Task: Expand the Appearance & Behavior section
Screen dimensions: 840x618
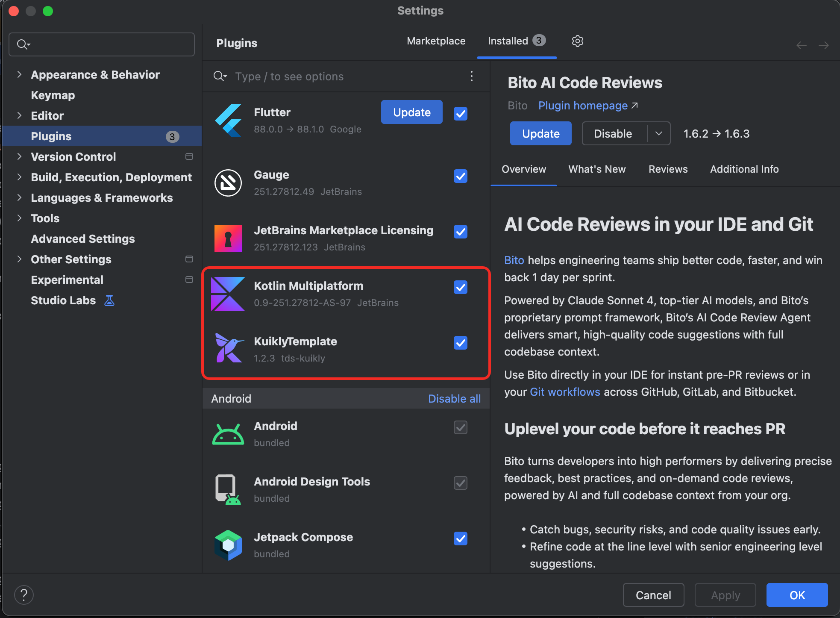Action: (19, 75)
